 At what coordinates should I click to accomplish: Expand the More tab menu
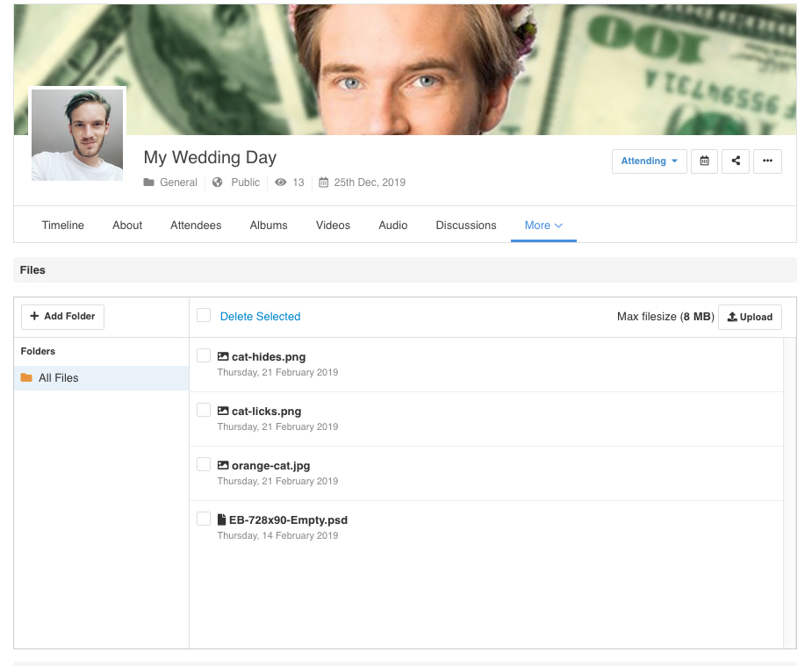coord(543,226)
